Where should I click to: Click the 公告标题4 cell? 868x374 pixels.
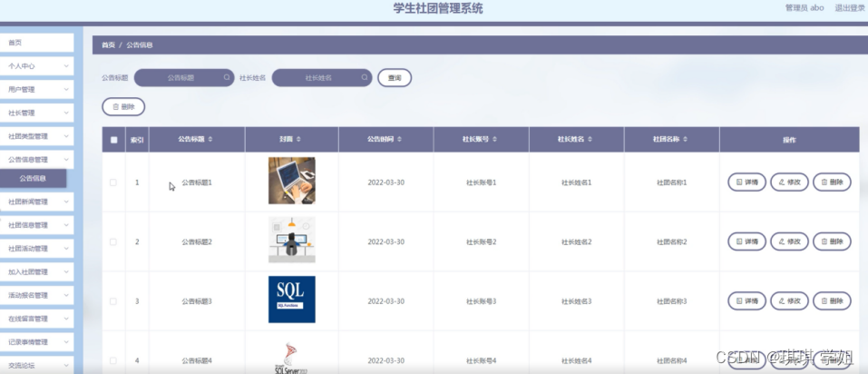pyautogui.click(x=197, y=360)
